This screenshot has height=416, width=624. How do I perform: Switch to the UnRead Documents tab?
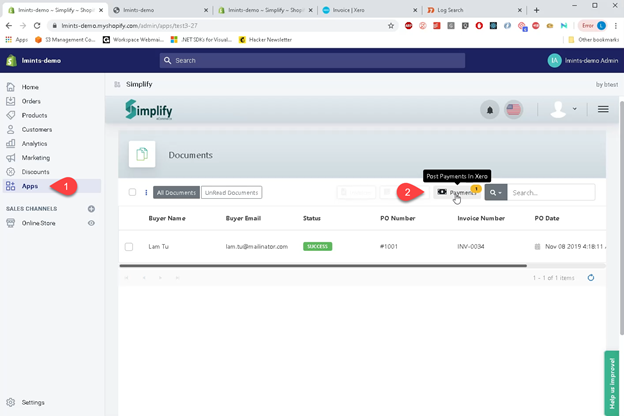point(231,192)
